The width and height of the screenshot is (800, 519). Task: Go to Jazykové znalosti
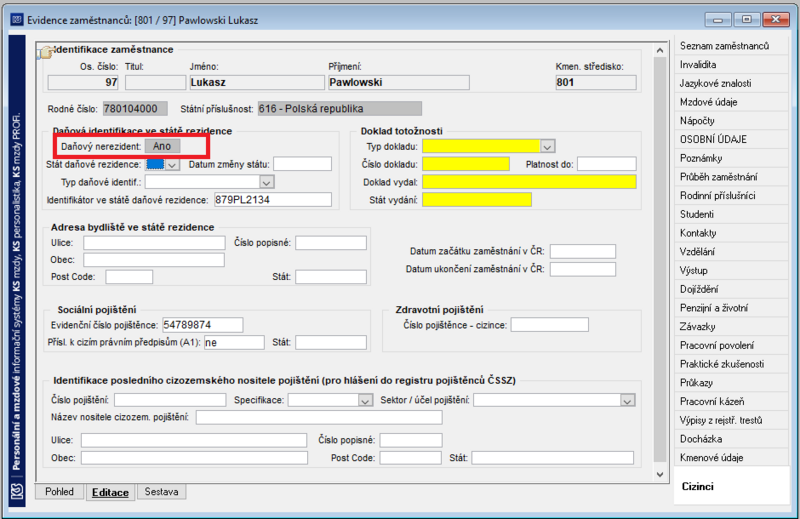(731, 83)
